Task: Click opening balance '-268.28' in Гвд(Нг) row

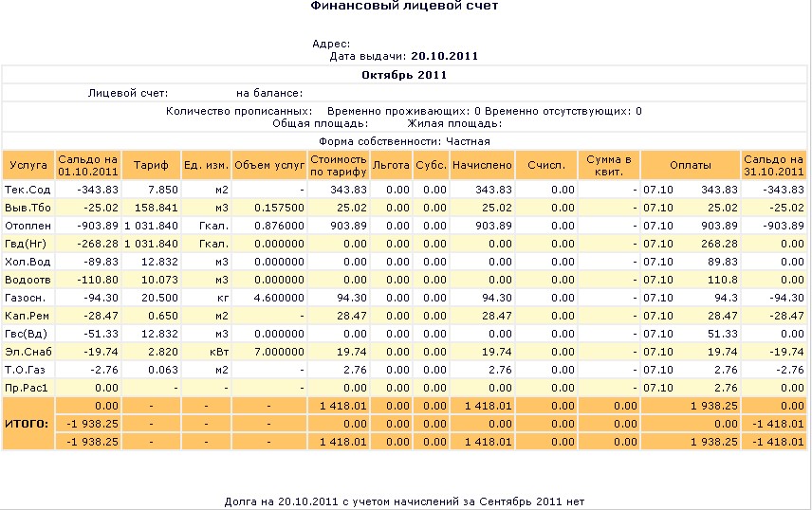Action: pyautogui.click(x=98, y=244)
